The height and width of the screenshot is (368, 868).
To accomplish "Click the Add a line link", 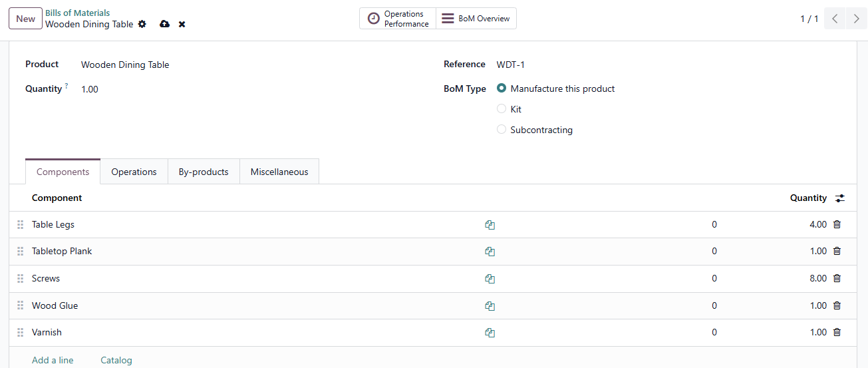I will pyautogui.click(x=53, y=360).
